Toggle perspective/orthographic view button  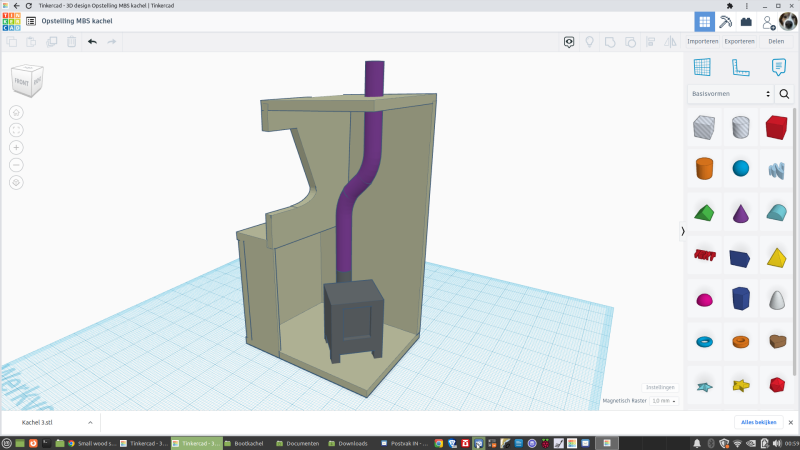[16, 182]
